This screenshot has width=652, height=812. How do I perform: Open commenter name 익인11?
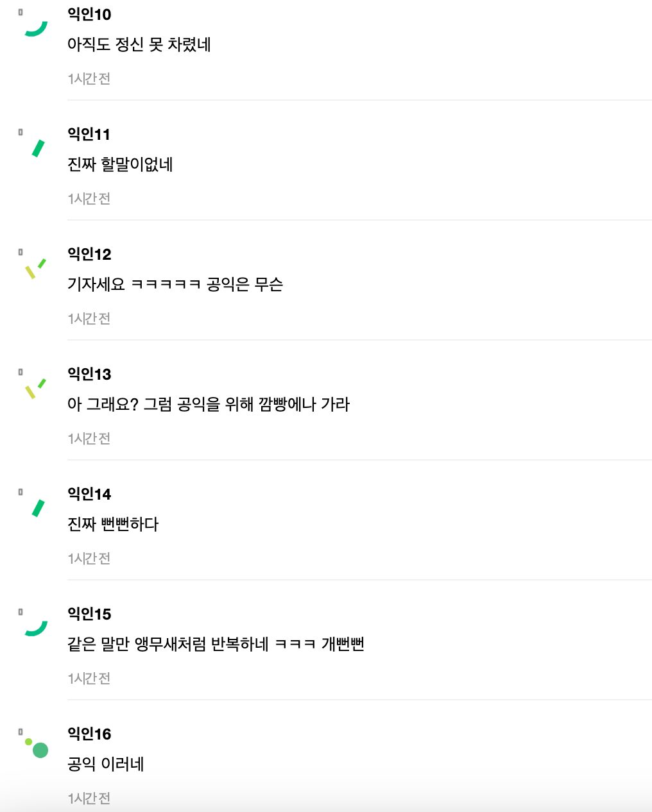89,134
